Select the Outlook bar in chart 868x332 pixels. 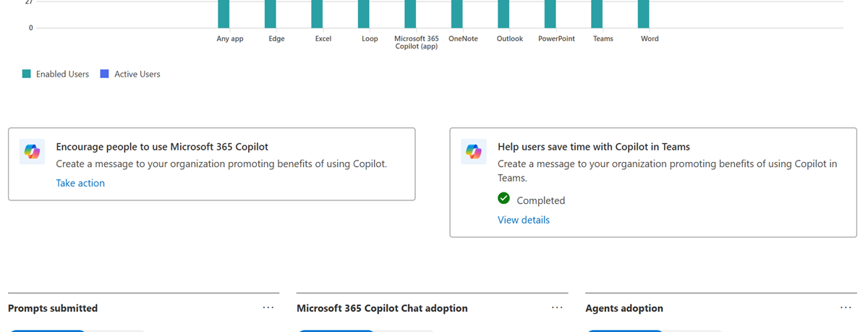[503, 14]
